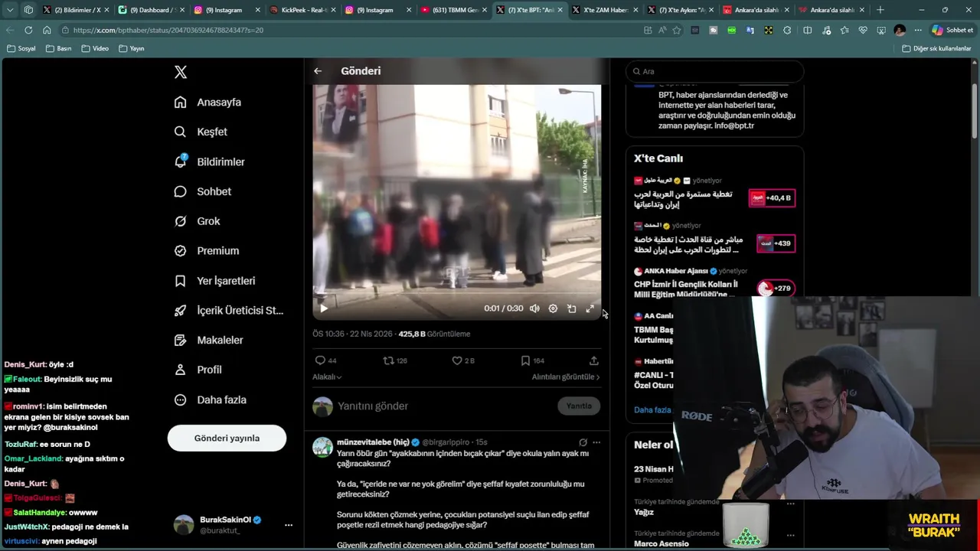Open Video bookmarks folder
980x551 pixels.
(95, 48)
